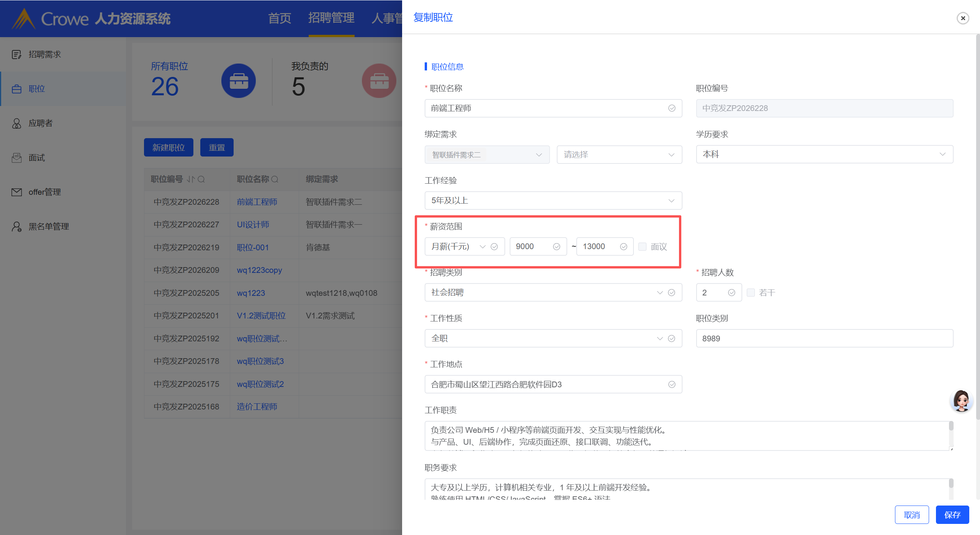Check the 面议 salary checkbox
Screen dimensions: 980x535
coord(642,246)
